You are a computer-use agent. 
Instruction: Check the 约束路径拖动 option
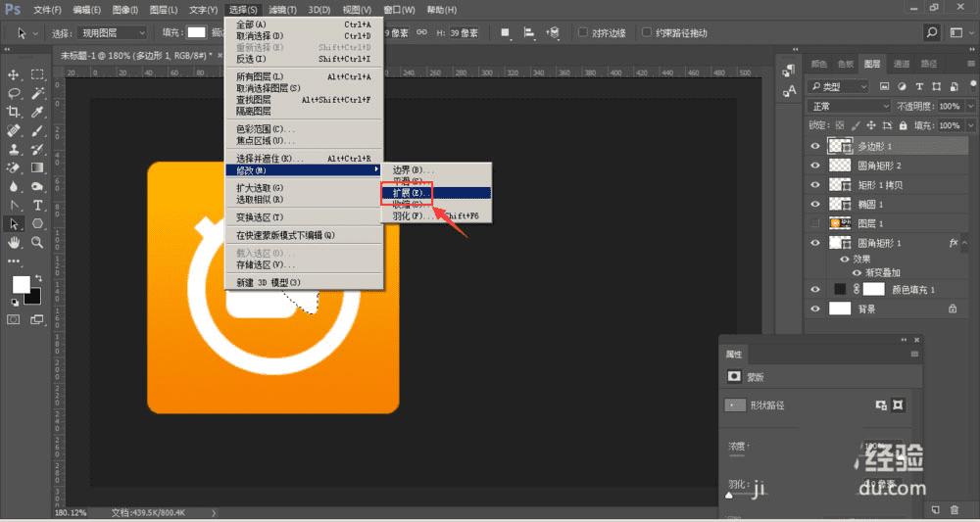tap(647, 32)
